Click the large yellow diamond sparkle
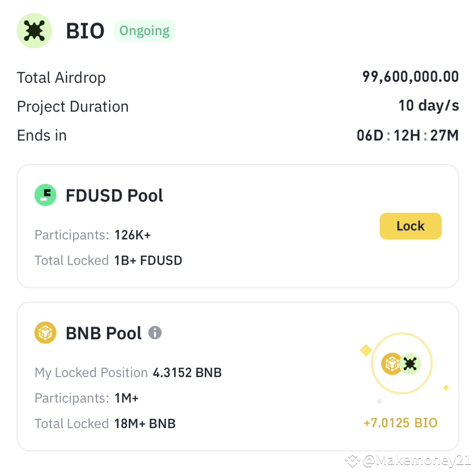This screenshot has height=473, width=476. (x=366, y=350)
